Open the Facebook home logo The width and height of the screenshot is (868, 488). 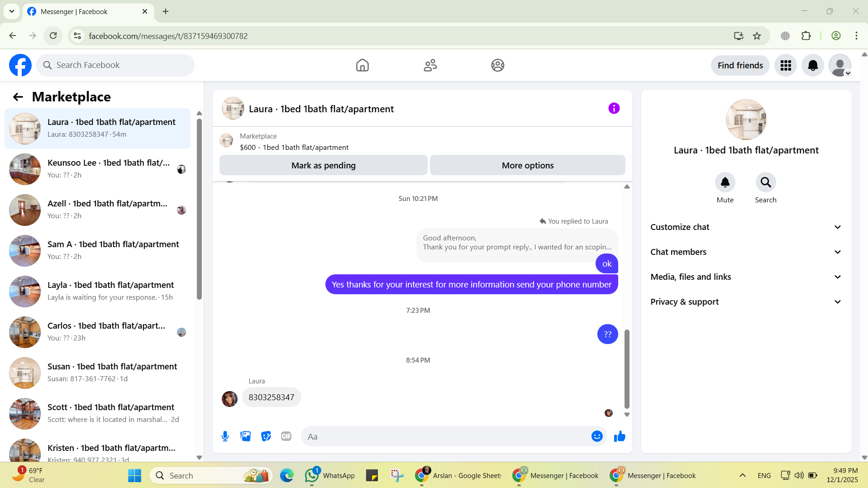click(x=20, y=65)
